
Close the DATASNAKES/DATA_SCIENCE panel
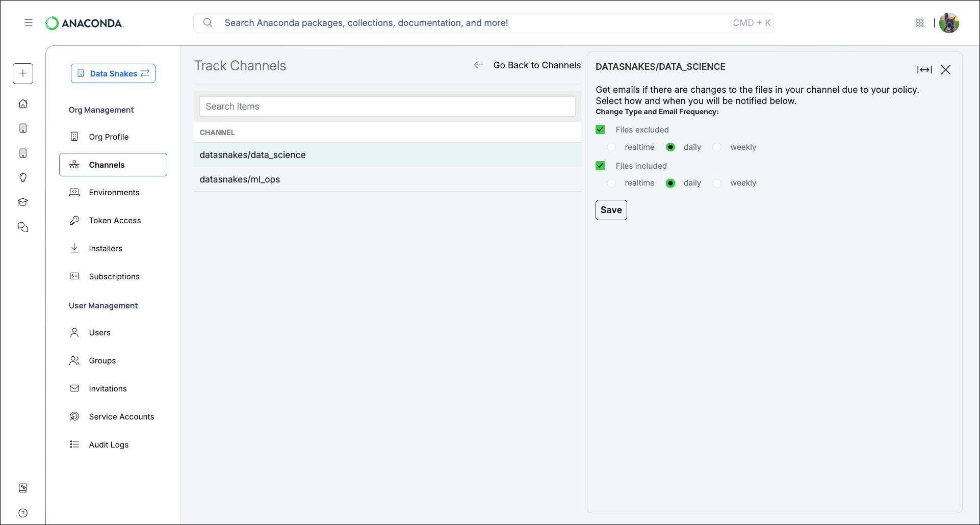(946, 70)
